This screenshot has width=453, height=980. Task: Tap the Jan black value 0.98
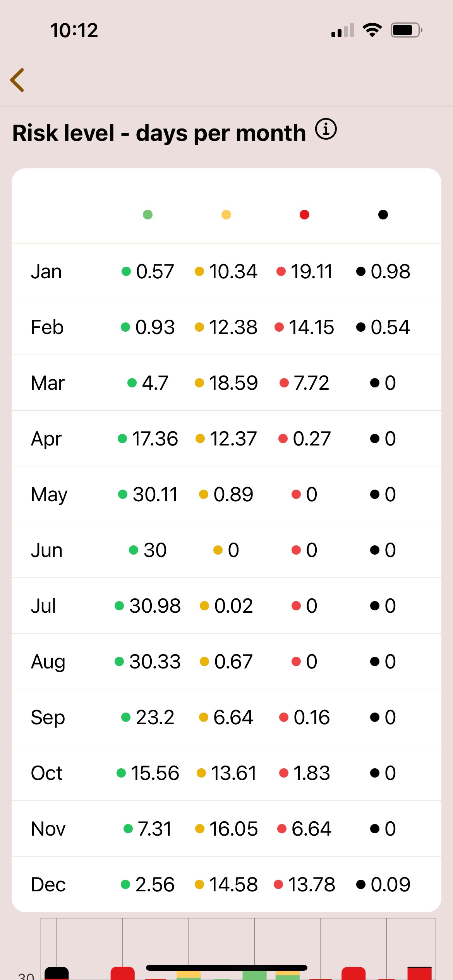(390, 272)
